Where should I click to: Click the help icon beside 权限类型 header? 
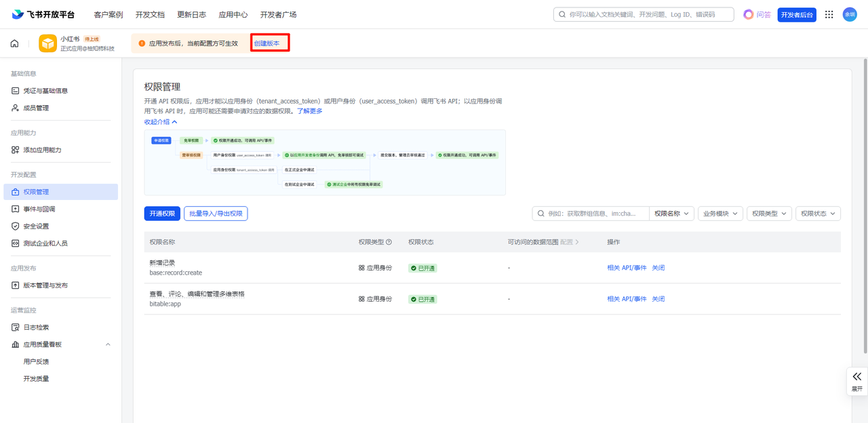389,242
